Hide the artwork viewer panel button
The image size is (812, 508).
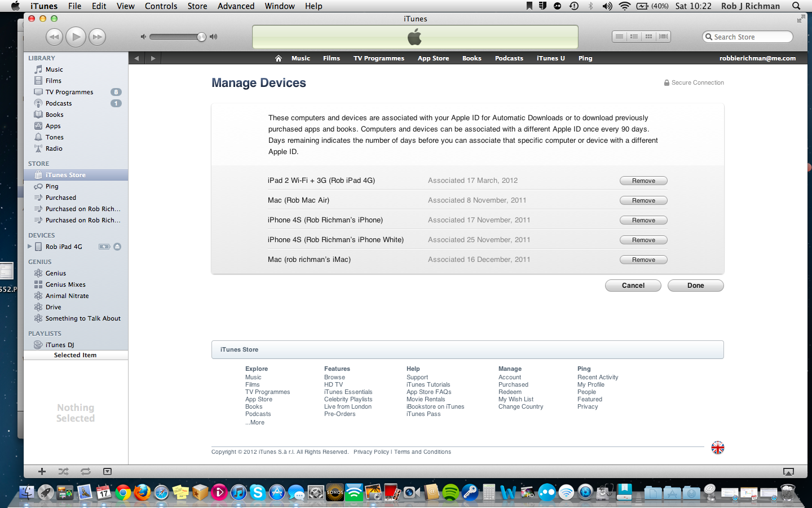tap(108, 471)
